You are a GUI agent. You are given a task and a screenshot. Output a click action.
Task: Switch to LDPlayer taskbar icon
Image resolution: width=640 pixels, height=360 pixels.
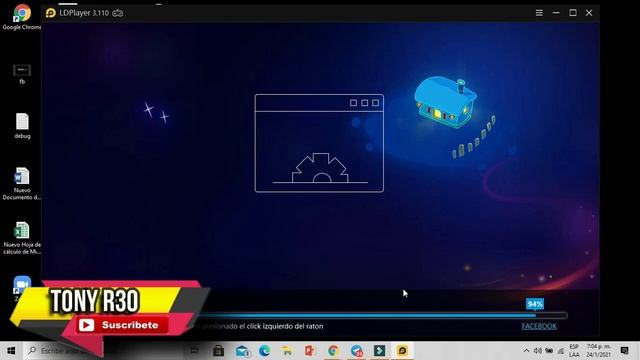(x=402, y=351)
